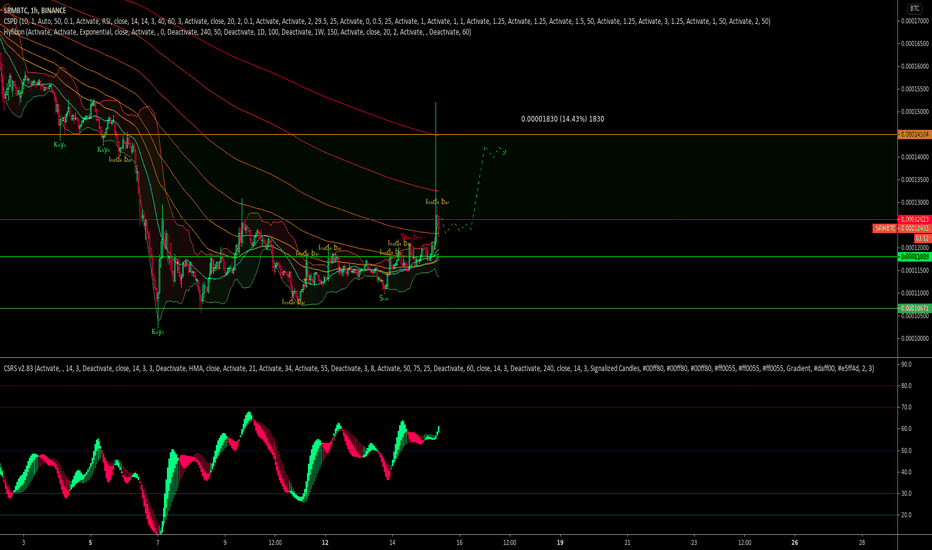
Task: Click date 3 on the time axis
Action: tap(23, 542)
